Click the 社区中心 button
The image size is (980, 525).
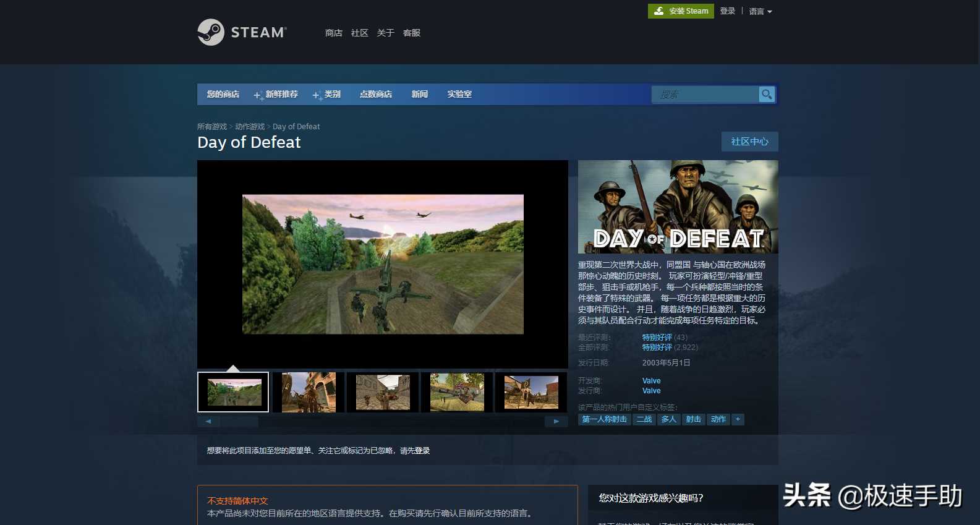point(749,142)
